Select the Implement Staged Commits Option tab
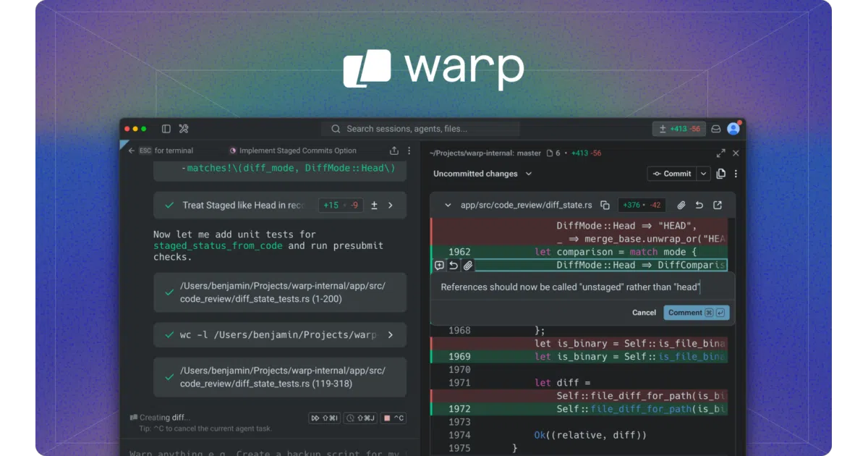Image resolution: width=868 pixels, height=456 pixels. [293, 151]
